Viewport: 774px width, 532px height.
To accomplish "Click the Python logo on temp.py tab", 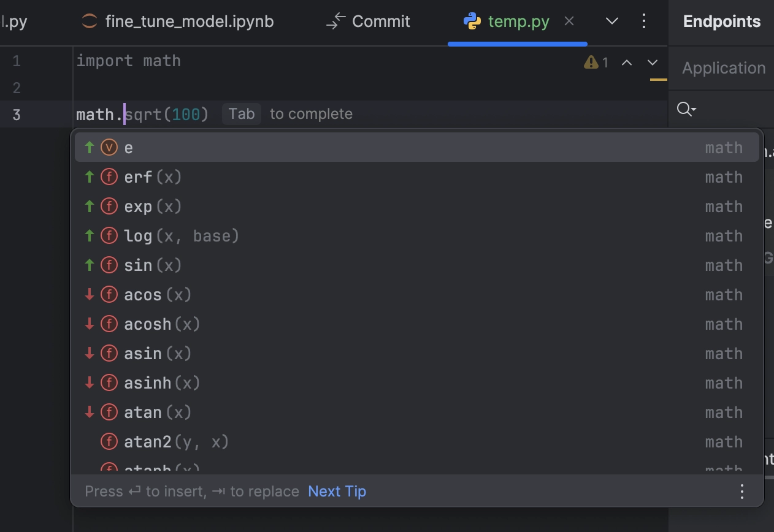I will tap(472, 21).
